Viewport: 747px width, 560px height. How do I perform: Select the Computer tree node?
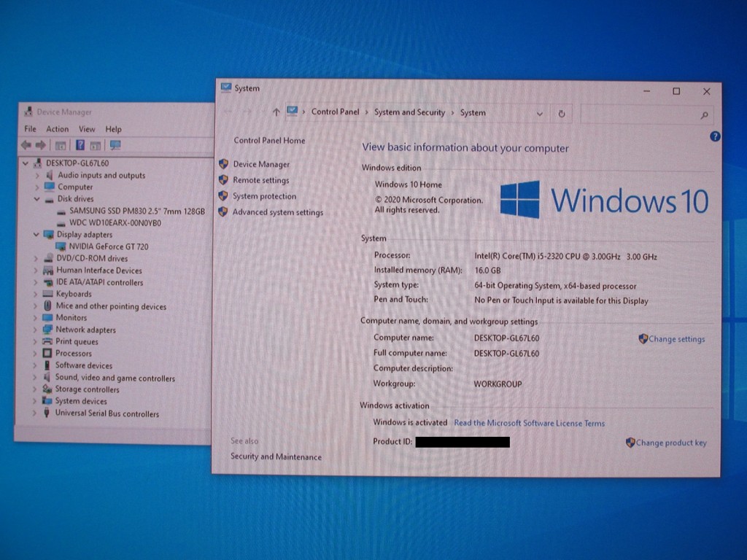pyautogui.click(x=75, y=187)
